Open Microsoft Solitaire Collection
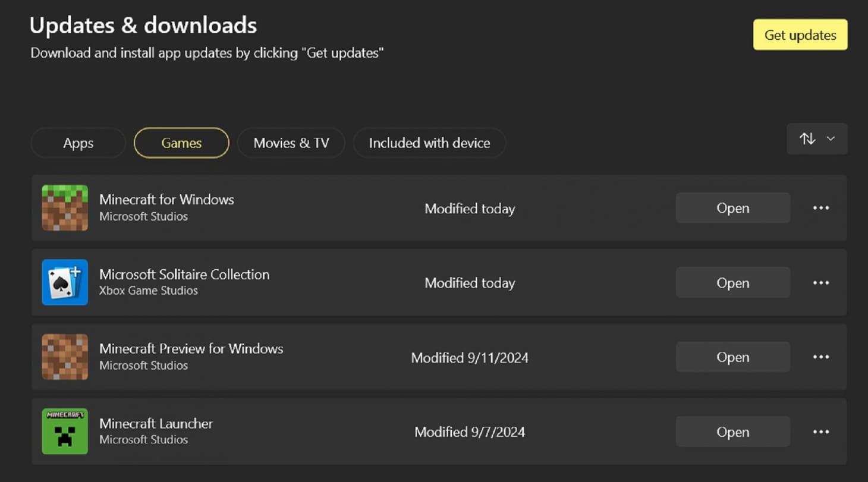 click(732, 282)
